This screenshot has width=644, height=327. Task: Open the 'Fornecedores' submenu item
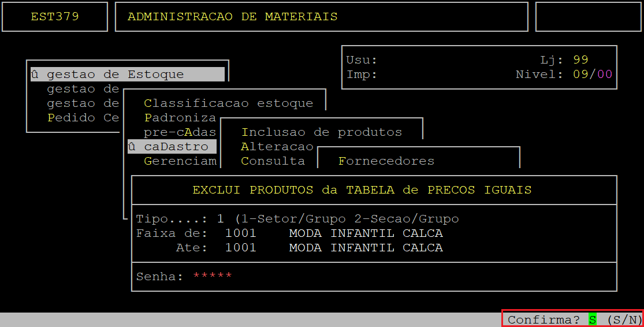click(x=386, y=161)
